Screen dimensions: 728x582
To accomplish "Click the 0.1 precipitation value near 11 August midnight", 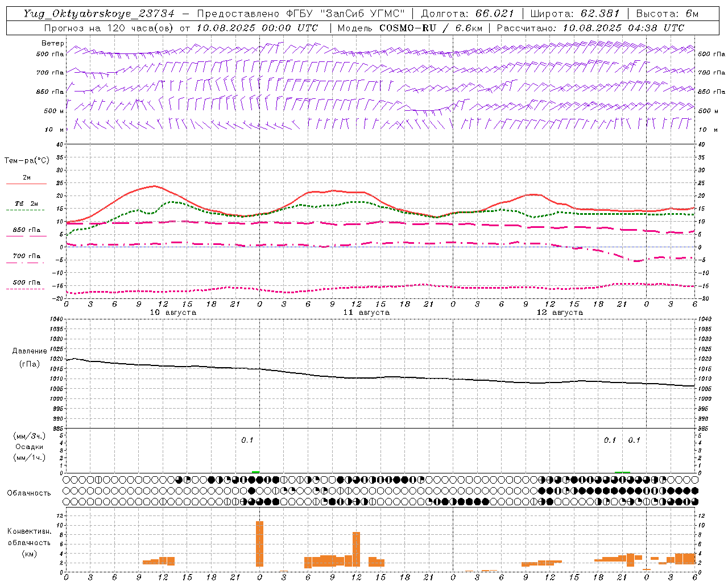I will point(247,440).
